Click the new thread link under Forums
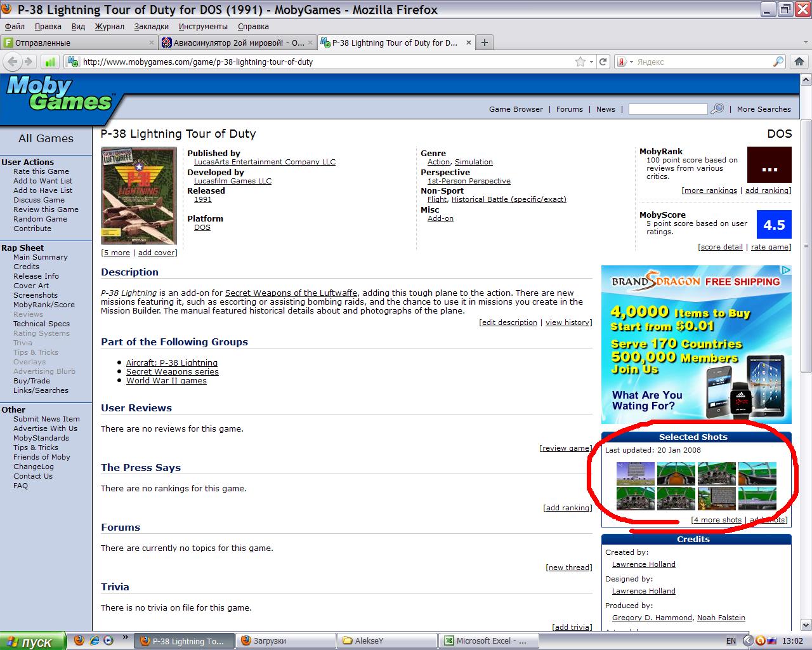The width and height of the screenshot is (812, 650). point(569,567)
